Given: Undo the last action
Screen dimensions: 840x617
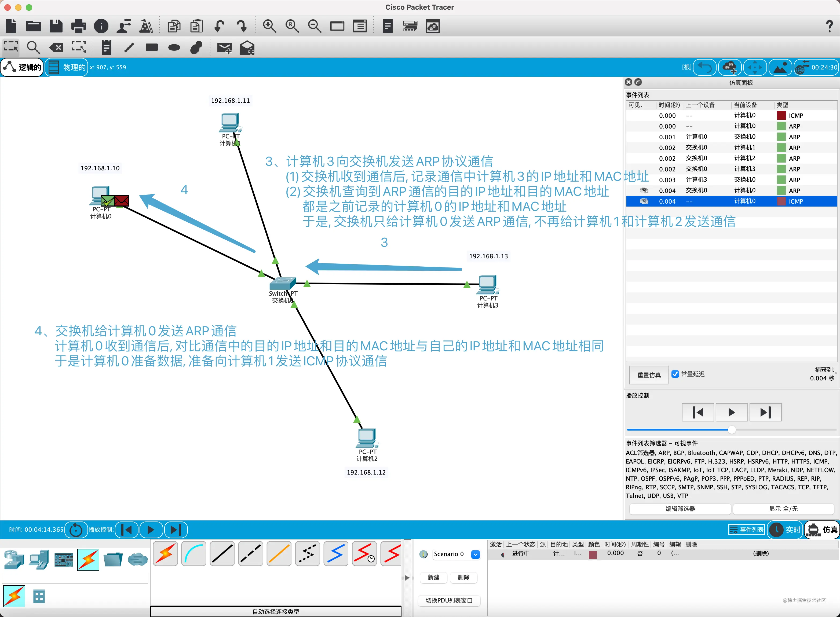Looking at the screenshot, I should tap(219, 26).
